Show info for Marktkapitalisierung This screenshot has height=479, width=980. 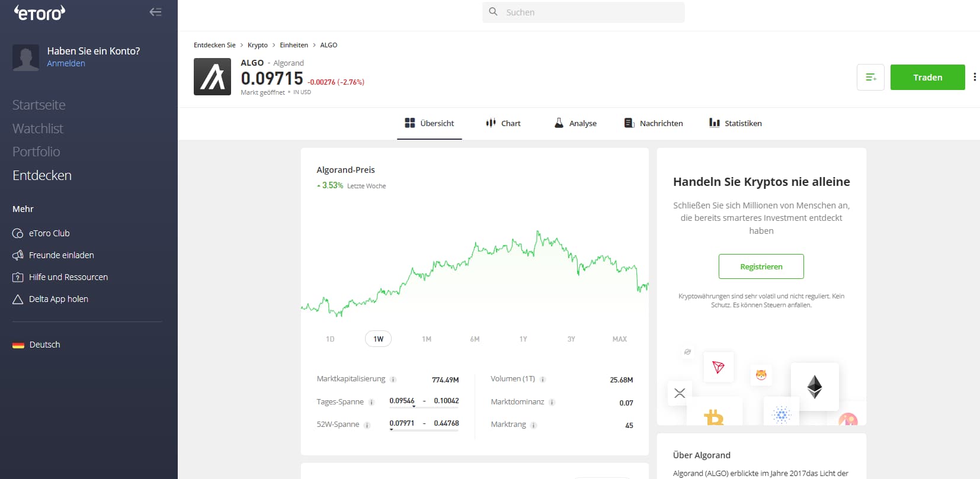[x=393, y=380]
